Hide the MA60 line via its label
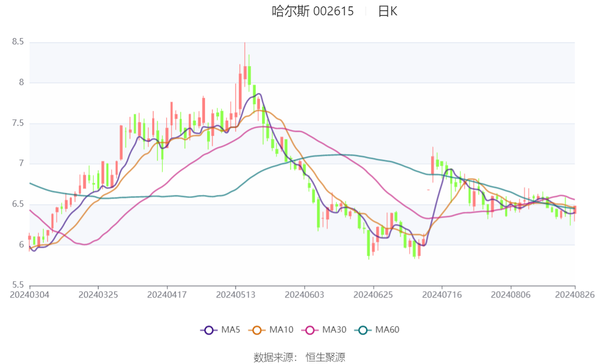The width and height of the screenshot is (599, 364). coord(387,330)
